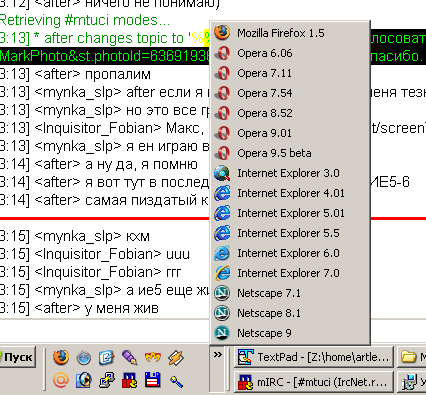Click the IE icon beside Internet Explorer 5.5
This screenshot has width=426, height=395.
(222, 233)
